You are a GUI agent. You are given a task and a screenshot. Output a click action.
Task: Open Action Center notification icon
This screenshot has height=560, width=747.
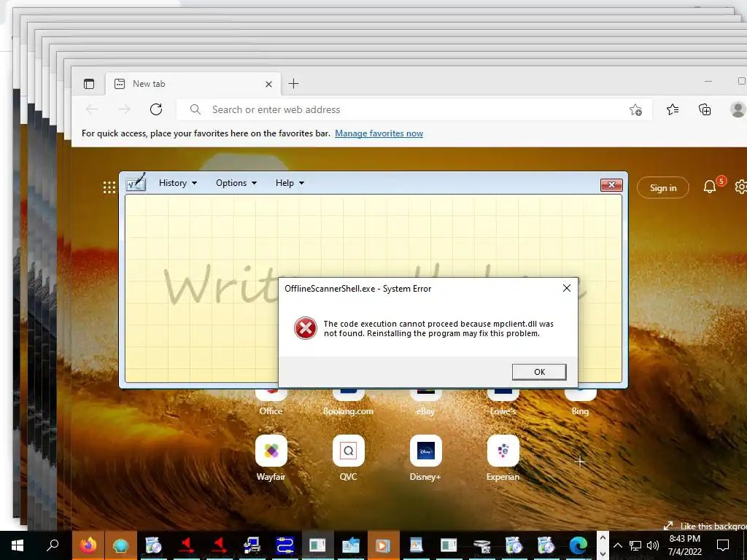tap(723, 545)
